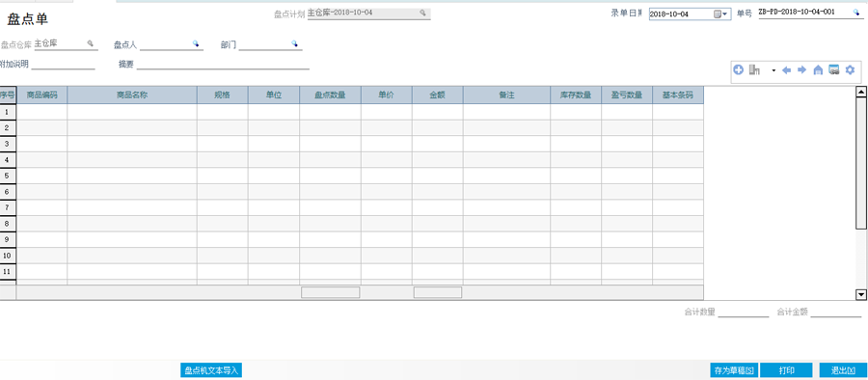The height and width of the screenshot is (380, 868).
Task: Click lookup icon in 部门 field
Action: click(294, 42)
